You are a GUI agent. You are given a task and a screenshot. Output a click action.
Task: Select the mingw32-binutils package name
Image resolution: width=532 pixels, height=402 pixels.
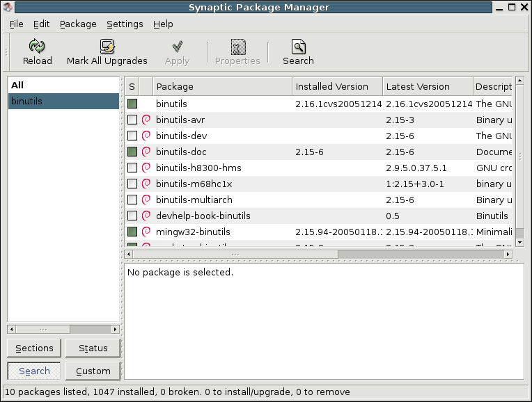click(x=193, y=232)
